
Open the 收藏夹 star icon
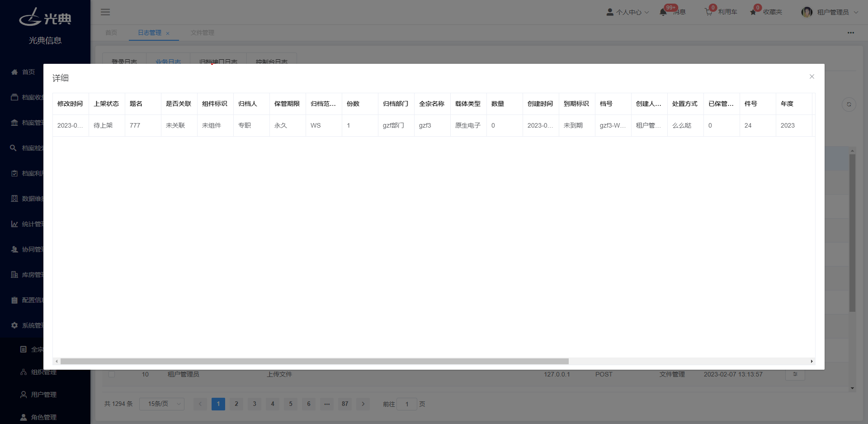click(x=753, y=12)
